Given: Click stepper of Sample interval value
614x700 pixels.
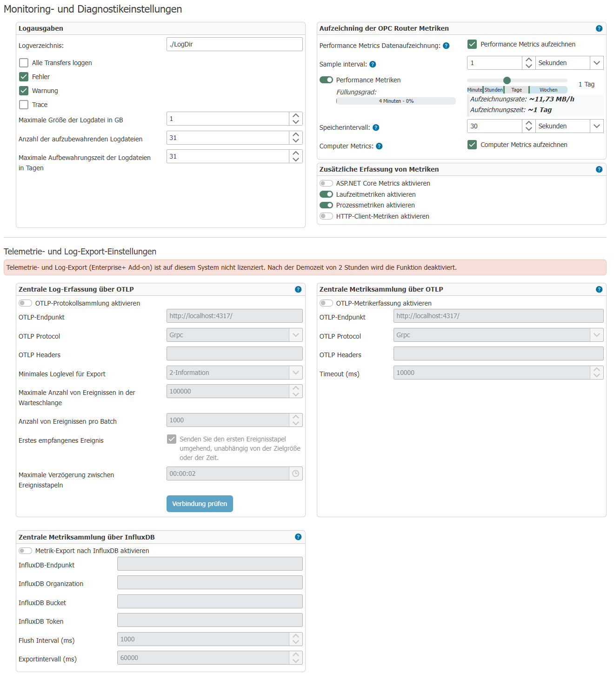Looking at the screenshot, I should click(528, 63).
